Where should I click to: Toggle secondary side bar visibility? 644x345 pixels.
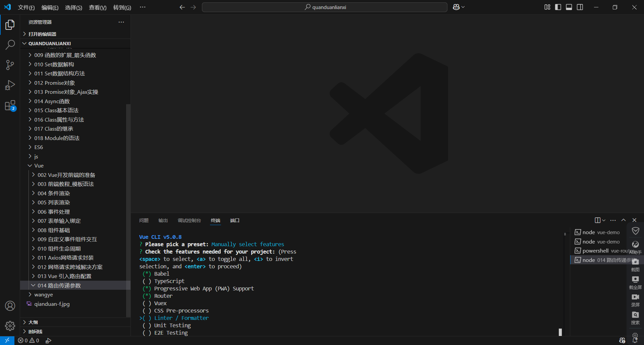coord(580,7)
